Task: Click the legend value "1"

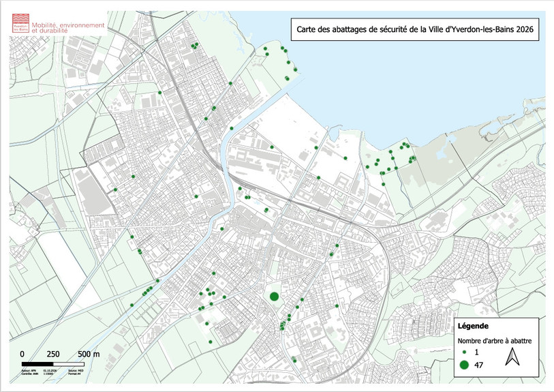Action: [476, 352]
